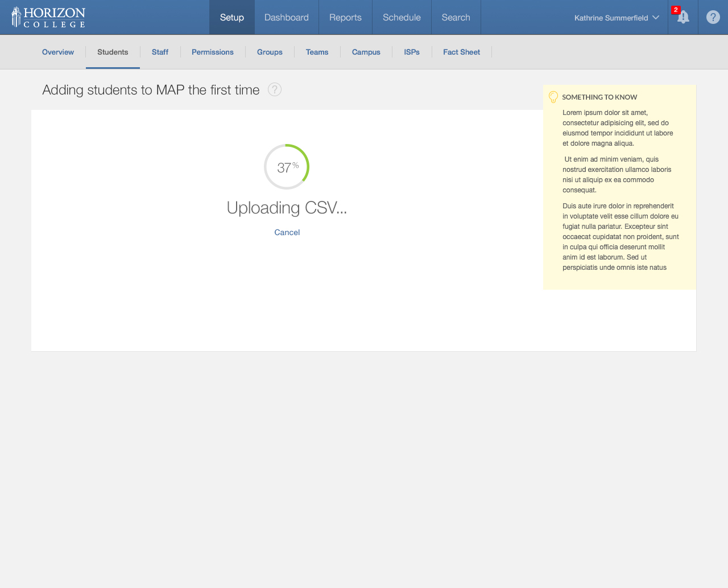
Task: Open the Overview subtab
Action: pyautogui.click(x=58, y=52)
